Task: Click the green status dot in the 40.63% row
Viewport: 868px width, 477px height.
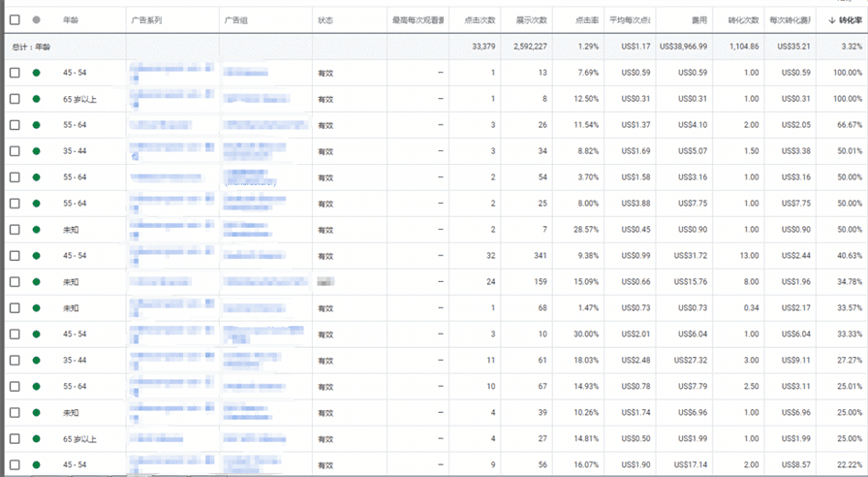Action: coord(37,256)
